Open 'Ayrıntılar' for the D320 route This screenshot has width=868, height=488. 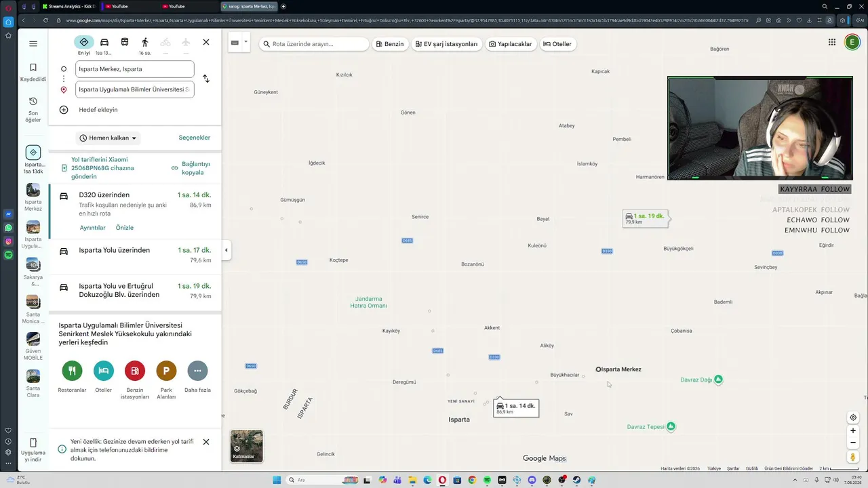click(x=93, y=228)
